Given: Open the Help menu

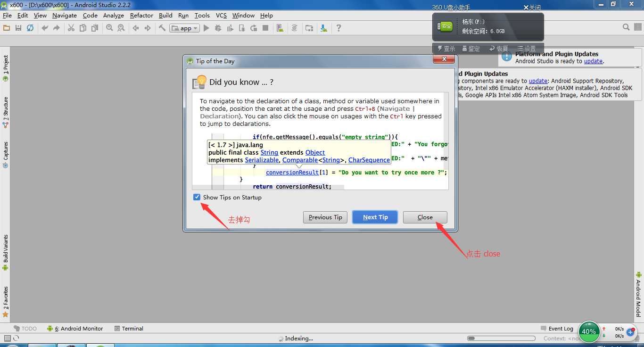Looking at the screenshot, I should click(266, 15).
